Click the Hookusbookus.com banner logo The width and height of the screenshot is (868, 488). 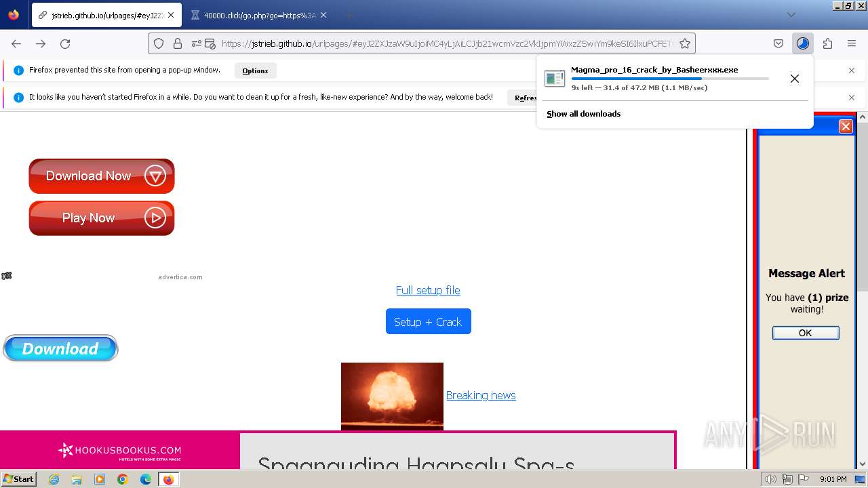(x=119, y=451)
